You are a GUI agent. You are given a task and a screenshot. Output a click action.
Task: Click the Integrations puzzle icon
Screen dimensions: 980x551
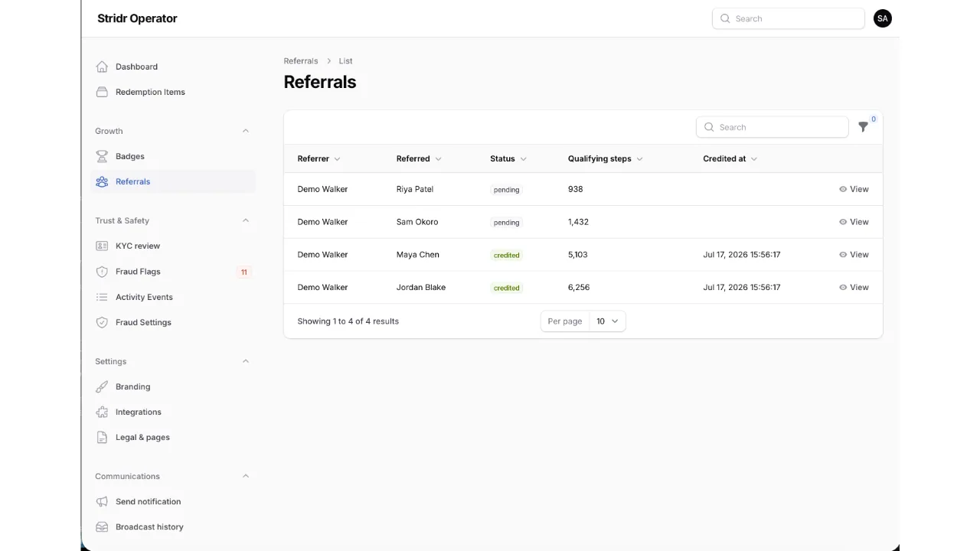pyautogui.click(x=102, y=412)
